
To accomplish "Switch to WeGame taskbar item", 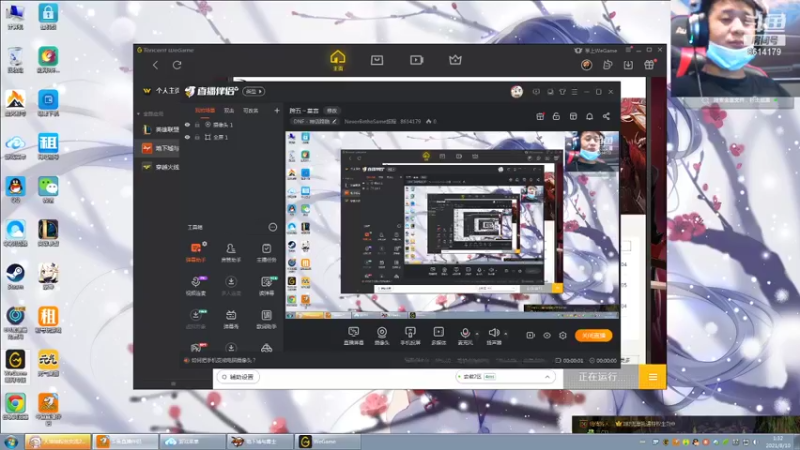I will click(327, 441).
